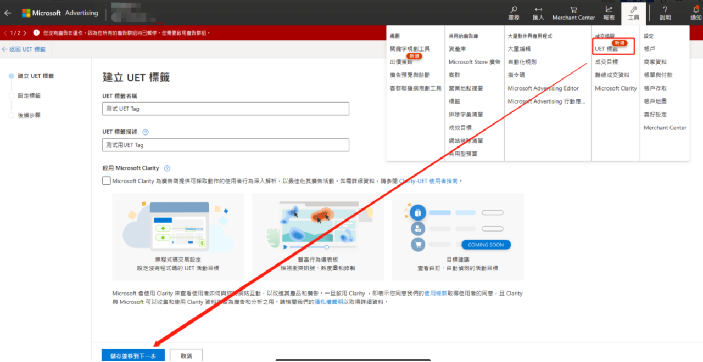The image size is (703, 362).
Task: Click the COMING SOON goal suggestions illustration
Action: pyautogui.click(x=458, y=237)
